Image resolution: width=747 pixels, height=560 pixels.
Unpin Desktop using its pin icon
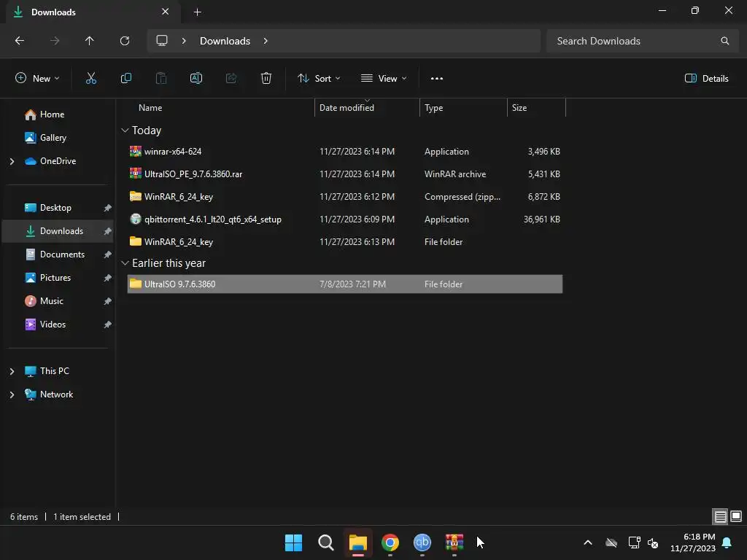108,208
